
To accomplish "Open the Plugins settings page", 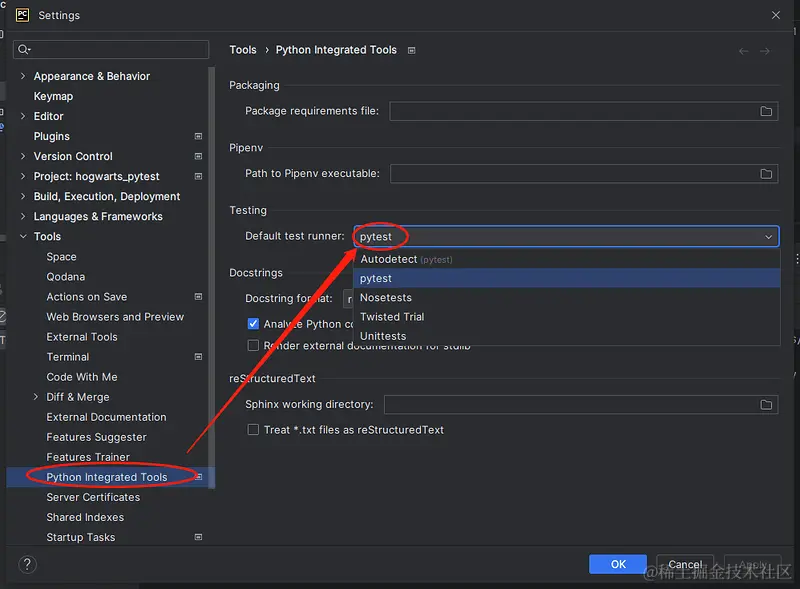I will pyautogui.click(x=52, y=136).
